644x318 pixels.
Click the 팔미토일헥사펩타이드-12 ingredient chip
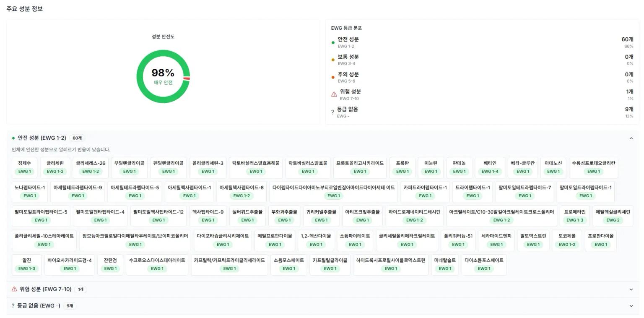coord(158,216)
